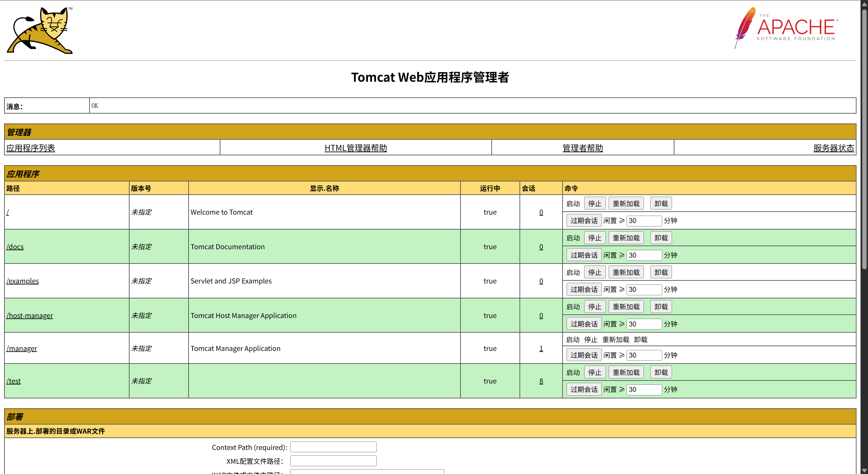The width and height of the screenshot is (868, 474).
Task: Expire sessions for /manager app
Action: pyautogui.click(x=584, y=355)
